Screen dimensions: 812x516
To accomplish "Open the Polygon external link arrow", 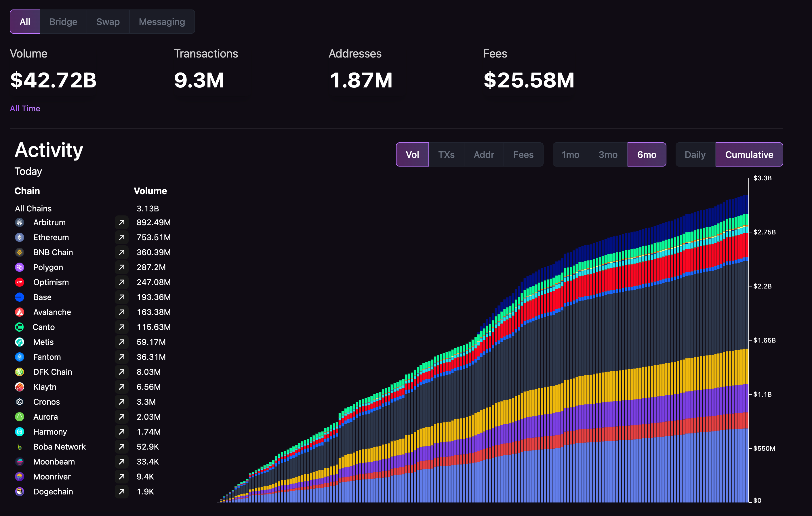I will [x=121, y=267].
